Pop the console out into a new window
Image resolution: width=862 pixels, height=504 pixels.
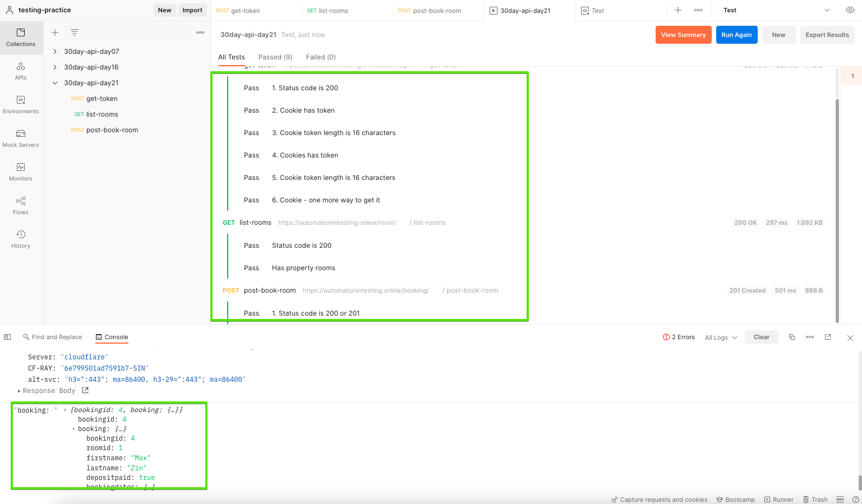click(828, 337)
